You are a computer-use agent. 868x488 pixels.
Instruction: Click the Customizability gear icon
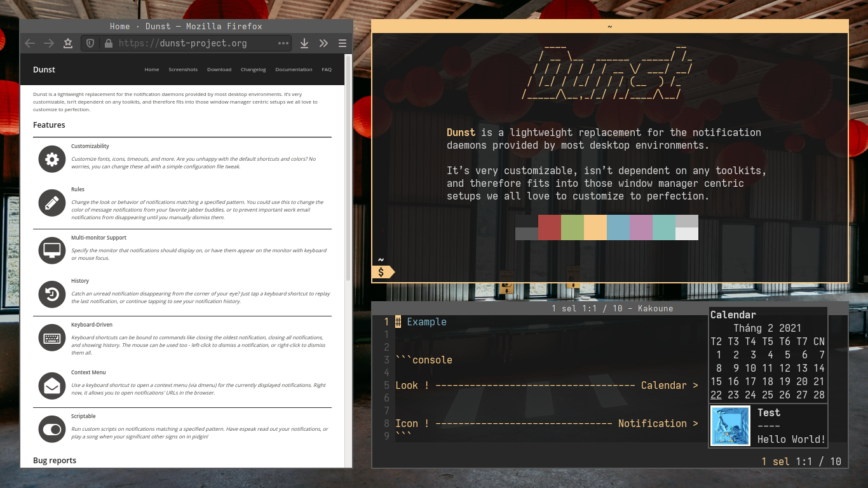pos(52,159)
